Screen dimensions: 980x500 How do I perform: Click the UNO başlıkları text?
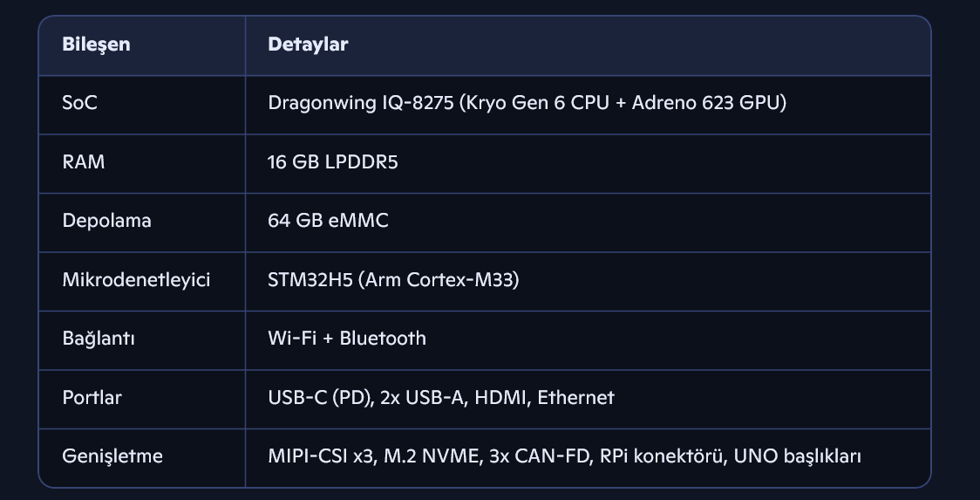click(797, 456)
